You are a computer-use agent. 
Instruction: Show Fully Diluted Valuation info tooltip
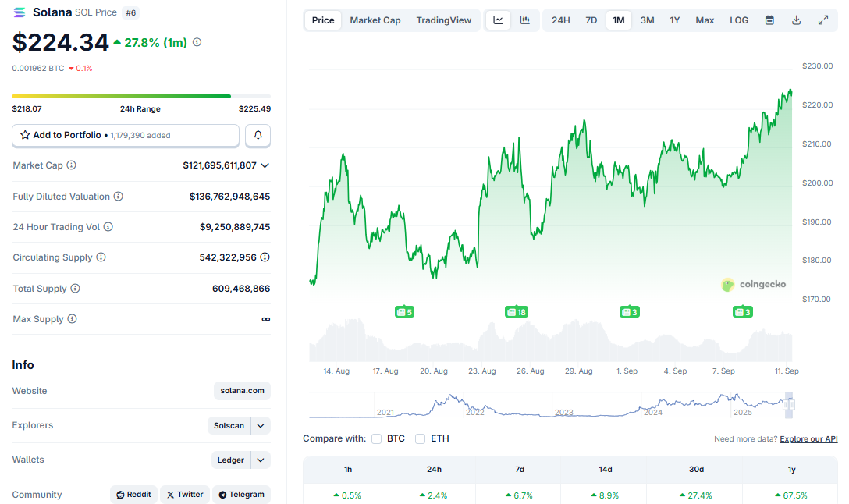click(x=118, y=197)
